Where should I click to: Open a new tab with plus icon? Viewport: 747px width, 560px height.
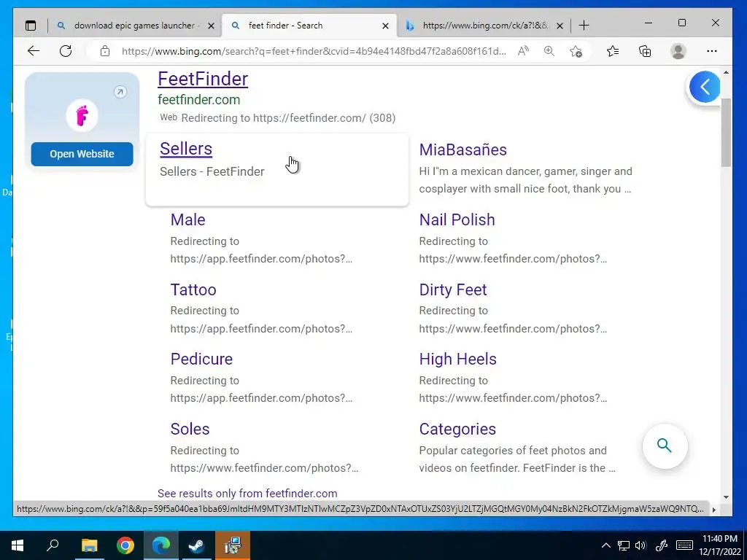[584, 26]
